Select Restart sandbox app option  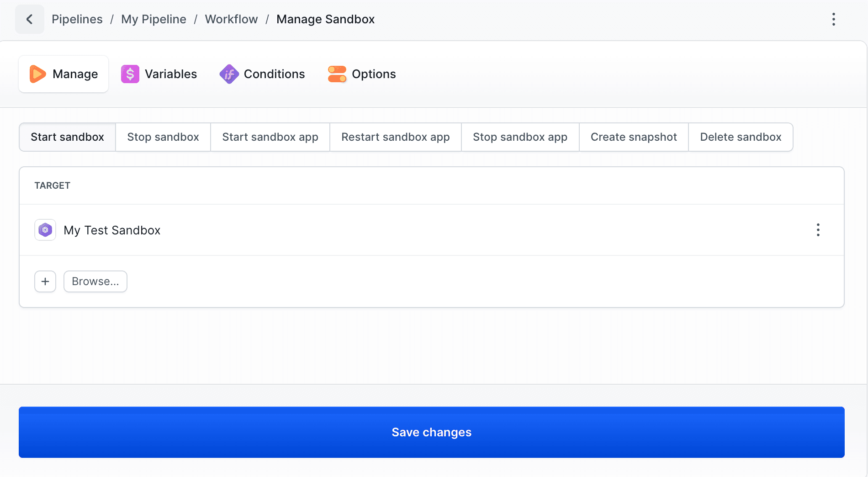(395, 137)
